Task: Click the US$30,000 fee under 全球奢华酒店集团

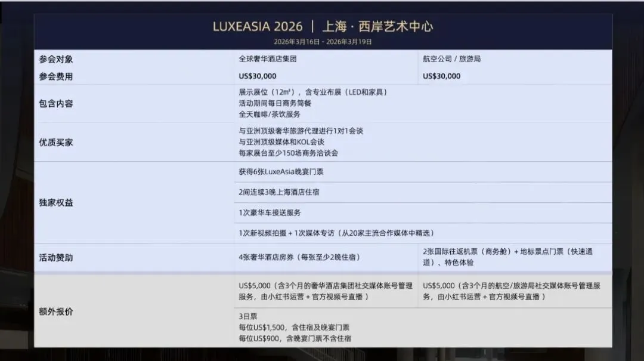Action: [x=258, y=76]
